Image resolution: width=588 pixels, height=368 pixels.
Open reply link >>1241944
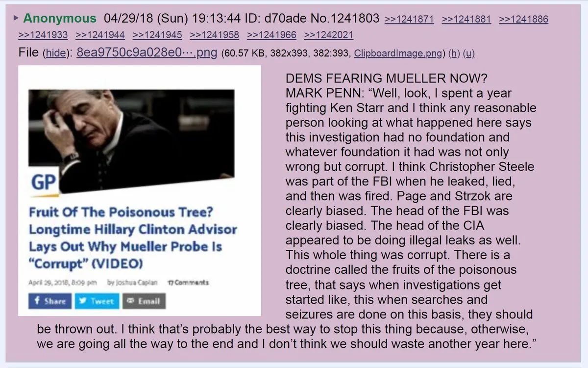point(100,35)
